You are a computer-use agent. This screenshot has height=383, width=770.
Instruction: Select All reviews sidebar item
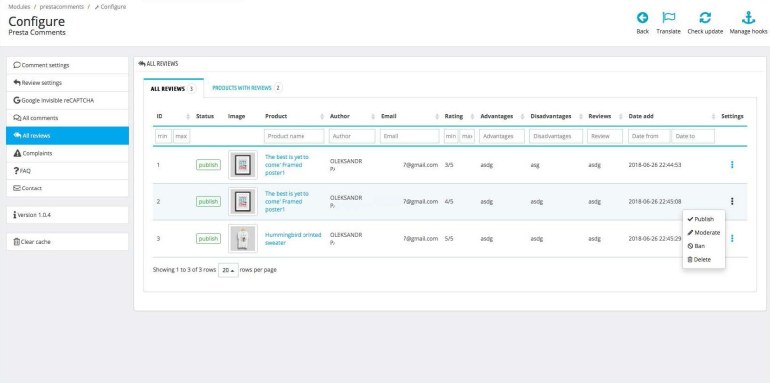coord(67,136)
